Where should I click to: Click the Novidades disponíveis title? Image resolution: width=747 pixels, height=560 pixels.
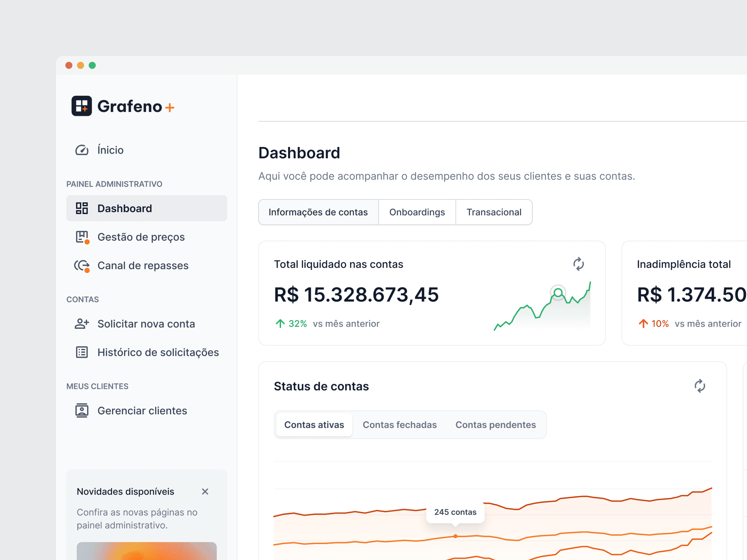[x=125, y=492]
